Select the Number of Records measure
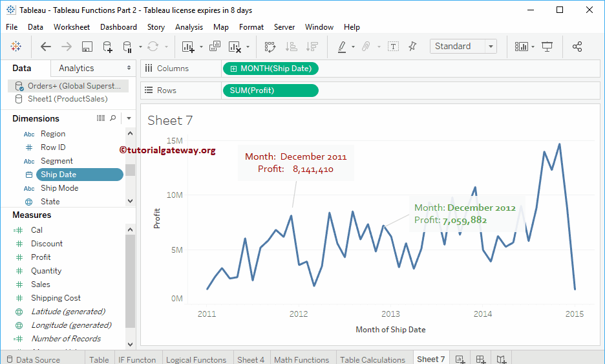The width and height of the screenshot is (605, 364). 66,339
